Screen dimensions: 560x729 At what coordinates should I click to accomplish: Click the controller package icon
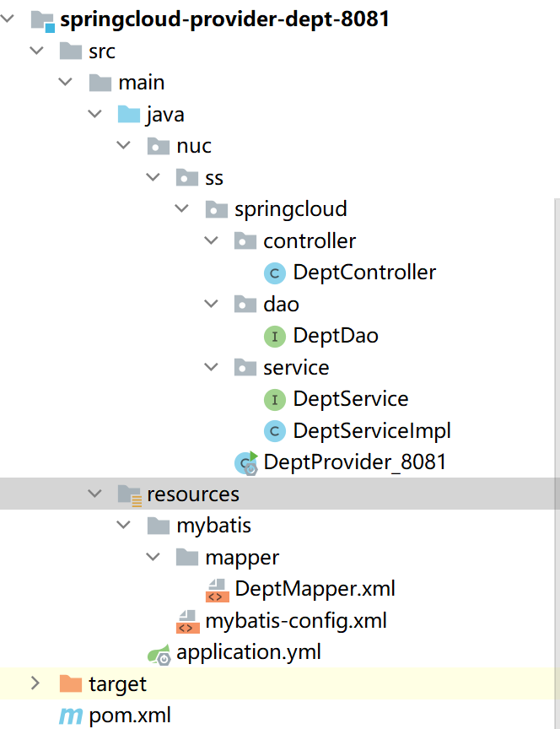(x=245, y=240)
